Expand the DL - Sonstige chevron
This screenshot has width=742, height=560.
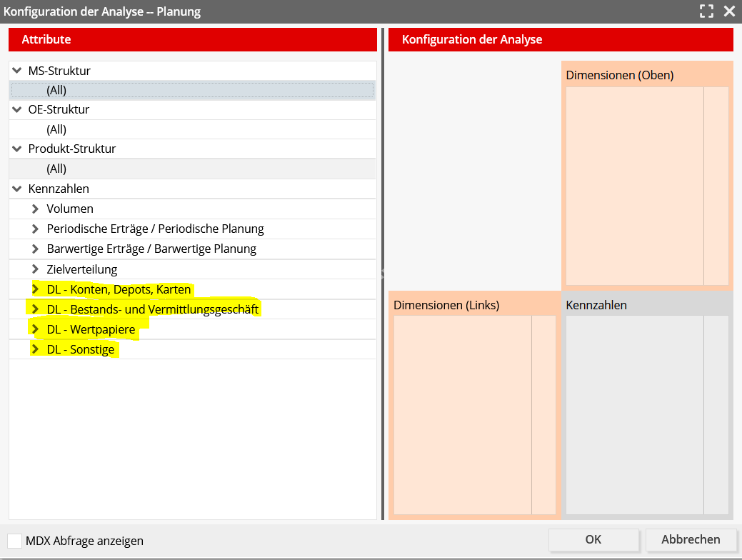point(35,349)
